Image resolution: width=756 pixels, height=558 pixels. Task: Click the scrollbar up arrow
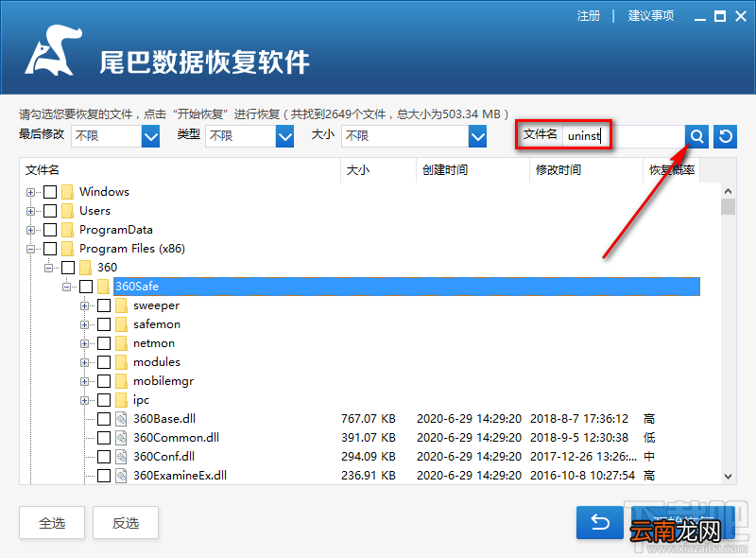pos(728,192)
